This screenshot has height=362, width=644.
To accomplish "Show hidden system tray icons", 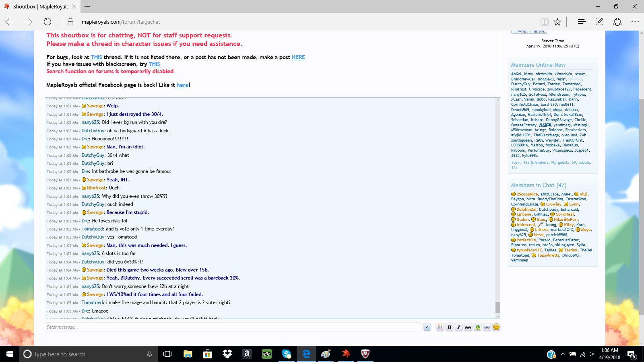I will pos(563,354).
